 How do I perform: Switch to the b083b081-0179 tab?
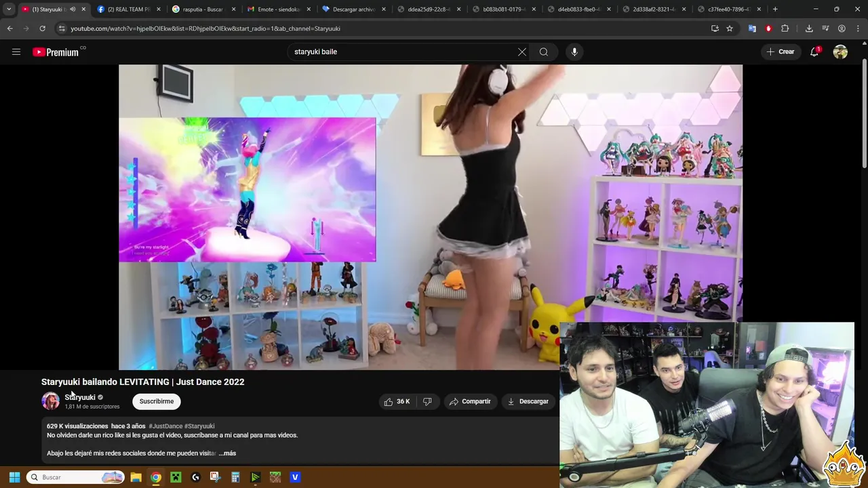[504, 9]
